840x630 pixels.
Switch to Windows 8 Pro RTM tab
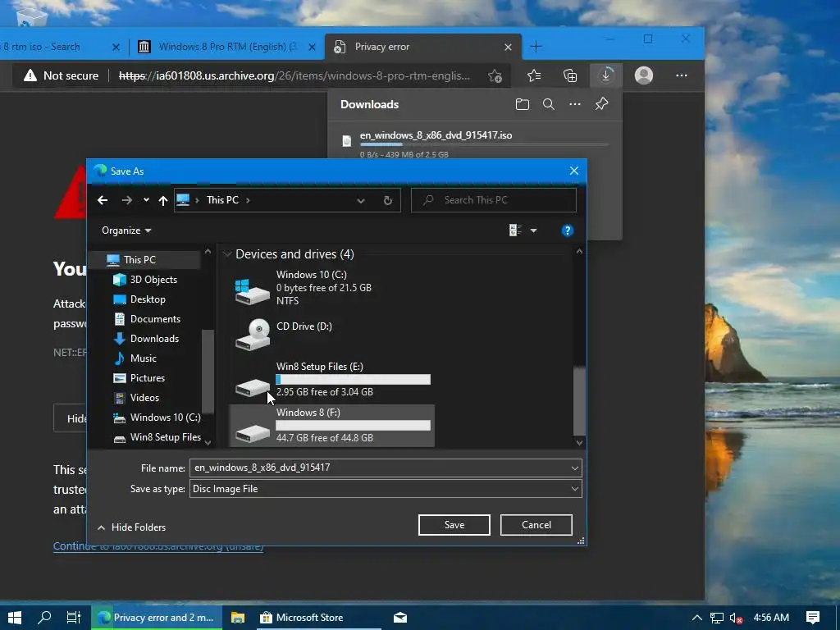(x=226, y=47)
